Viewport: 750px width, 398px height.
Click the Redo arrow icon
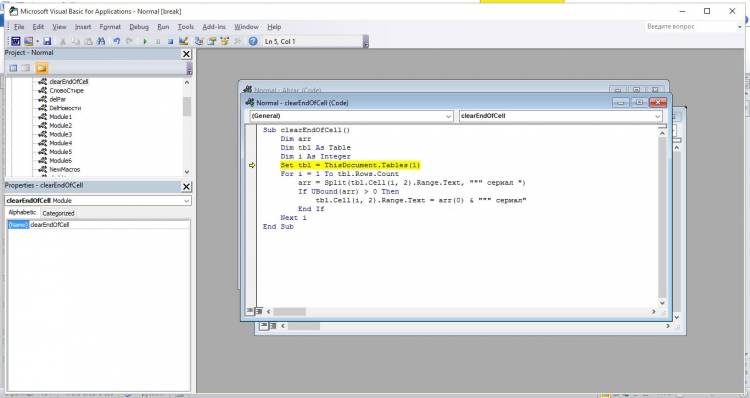[x=129, y=42]
